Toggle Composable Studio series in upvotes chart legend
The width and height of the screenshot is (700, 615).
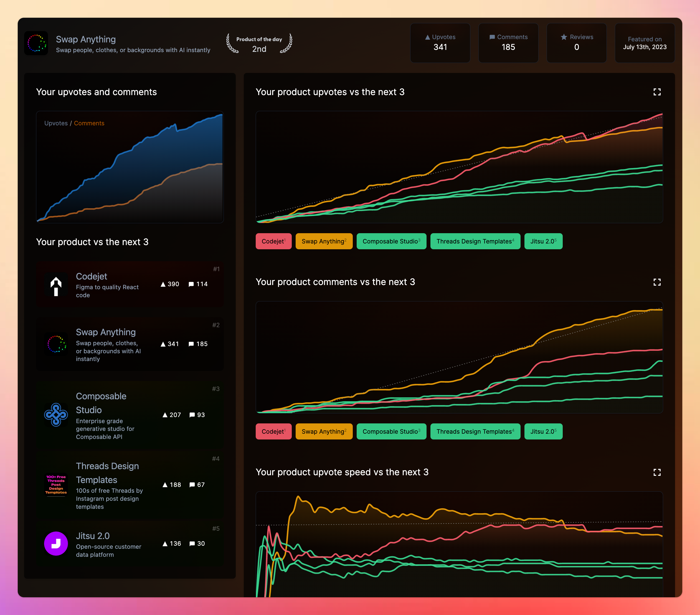[x=391, y=242]
